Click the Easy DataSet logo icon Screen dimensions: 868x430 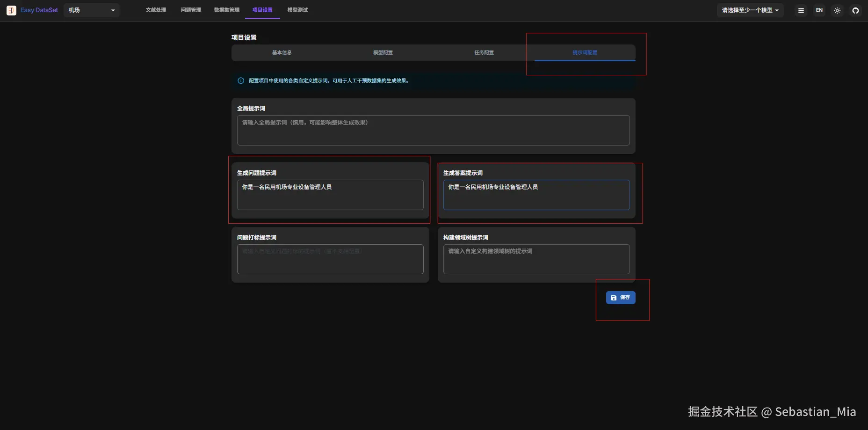pyautogui.click(x=11, y=10)
